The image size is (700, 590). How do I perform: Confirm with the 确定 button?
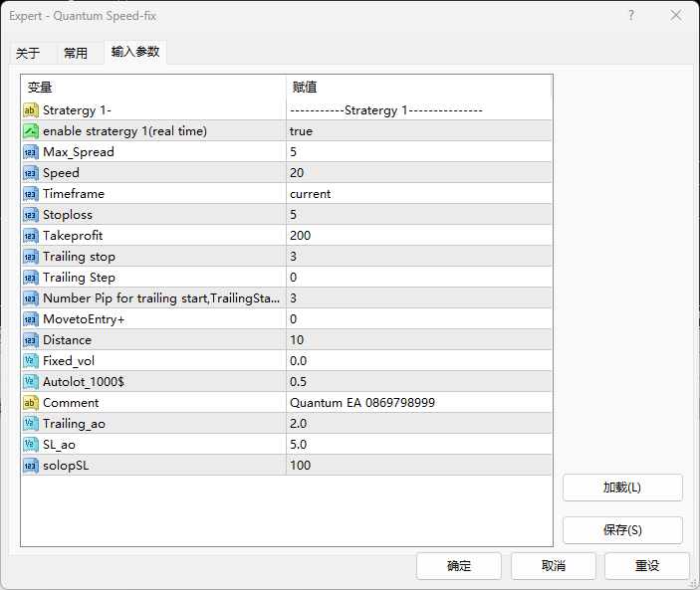coord(459,566)
